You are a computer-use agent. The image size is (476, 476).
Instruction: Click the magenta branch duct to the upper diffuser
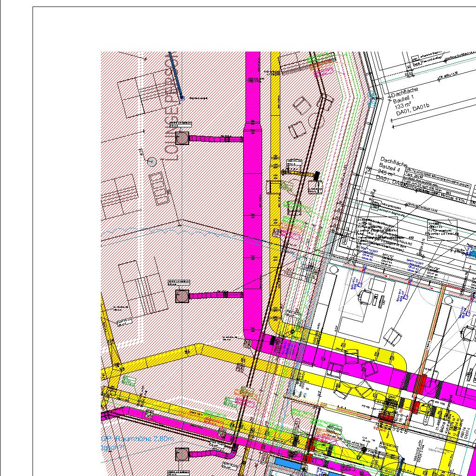pyautogui.click(x=216, y=138)
